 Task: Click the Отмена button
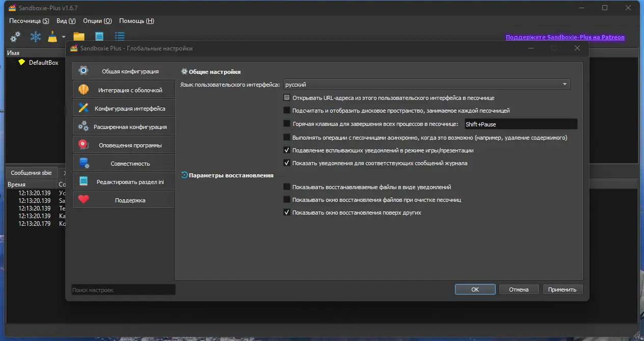pos(519,289)
